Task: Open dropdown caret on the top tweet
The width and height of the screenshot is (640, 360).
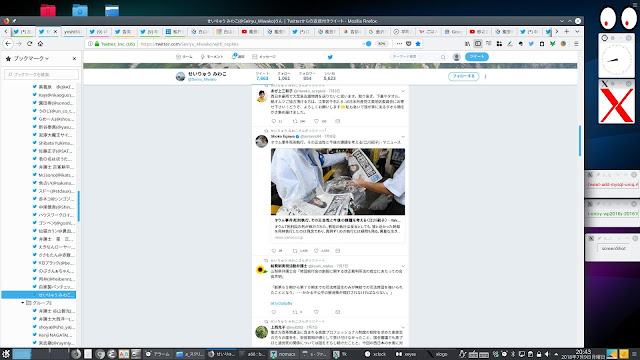Action: point(403,91)
